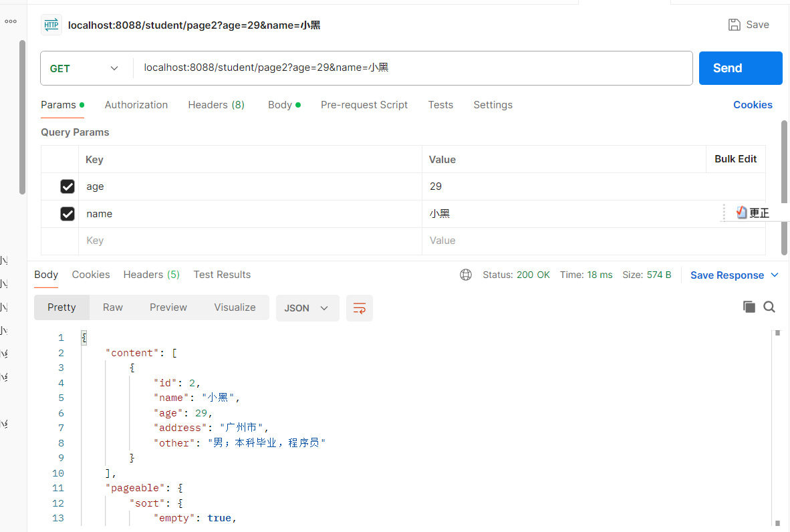790x532 pixels.
Task: Copy response body with copy icon
Action: tap(749, 307)
